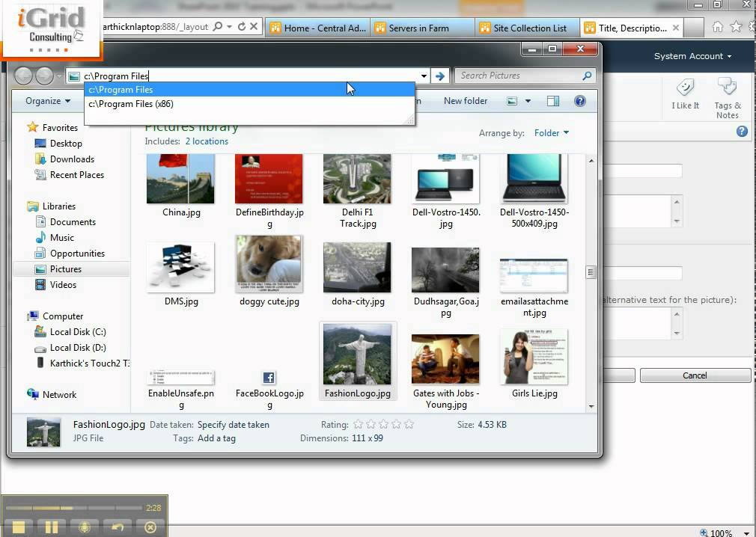Click the Forward navigation arrow in the file dialog
Image resolution: width=756 pixels, height=537 pixels.
(44, 76)
